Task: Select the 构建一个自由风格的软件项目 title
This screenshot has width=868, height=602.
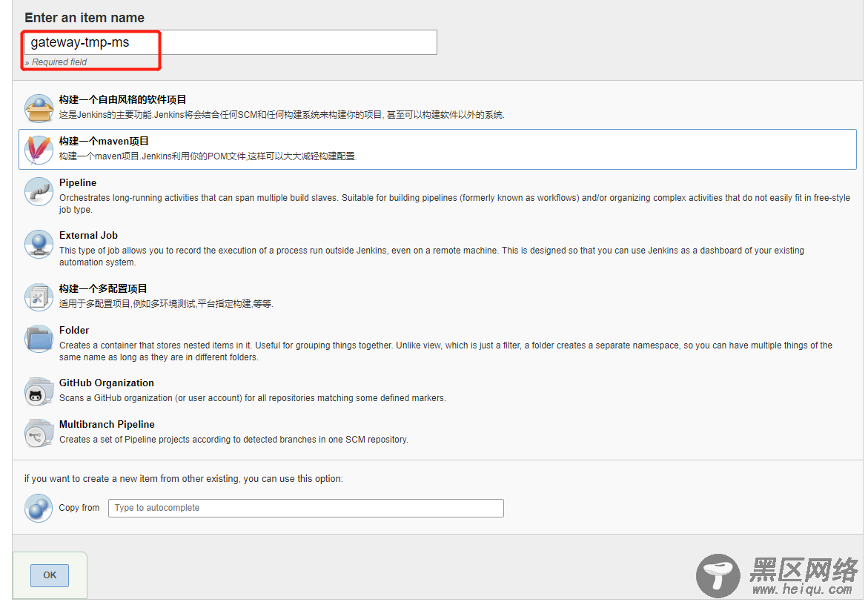Action: (x=123, y=99)
